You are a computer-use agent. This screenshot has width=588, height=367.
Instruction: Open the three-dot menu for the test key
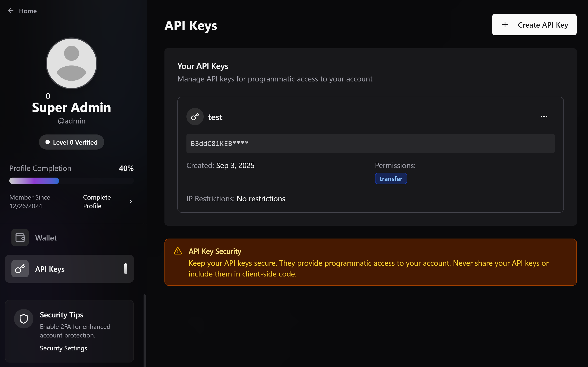point(544,117)
